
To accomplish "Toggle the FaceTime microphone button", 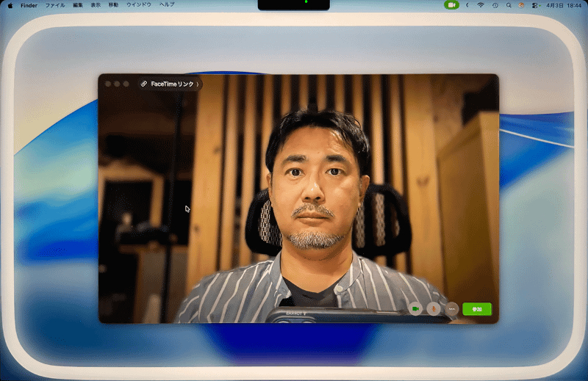I will [x=434, y=309].
